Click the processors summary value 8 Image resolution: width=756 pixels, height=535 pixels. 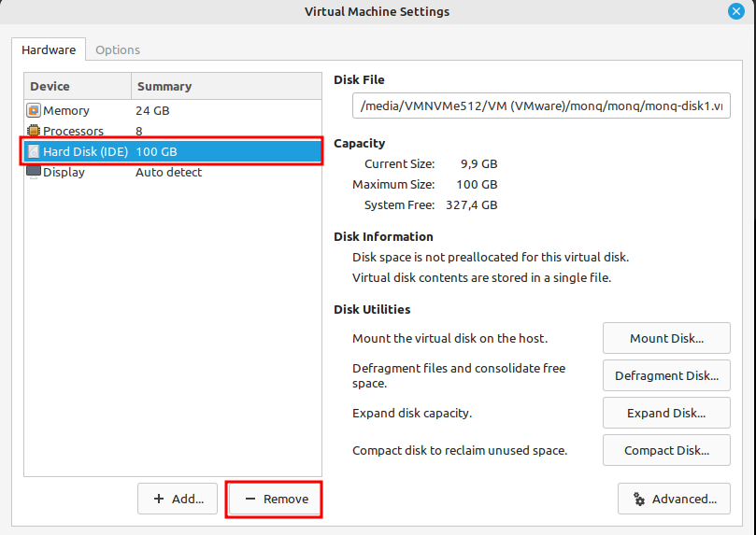click(x=139, y=131)
